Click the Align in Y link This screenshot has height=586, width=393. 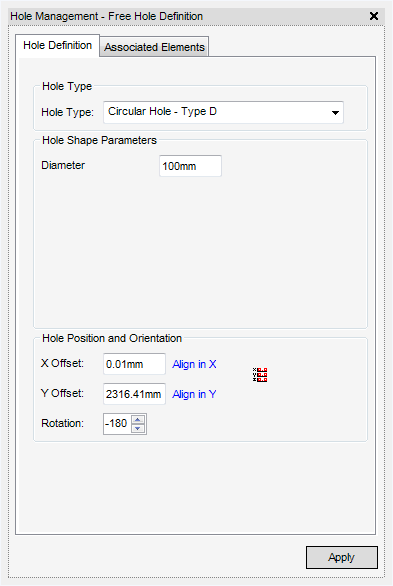194,394
